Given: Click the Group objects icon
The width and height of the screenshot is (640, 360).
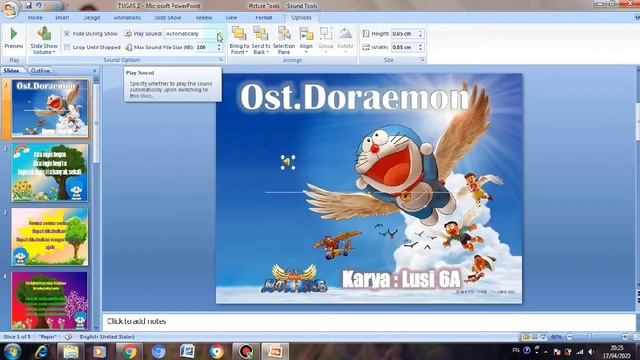Looking at the screenshot, I should point(326,33).
